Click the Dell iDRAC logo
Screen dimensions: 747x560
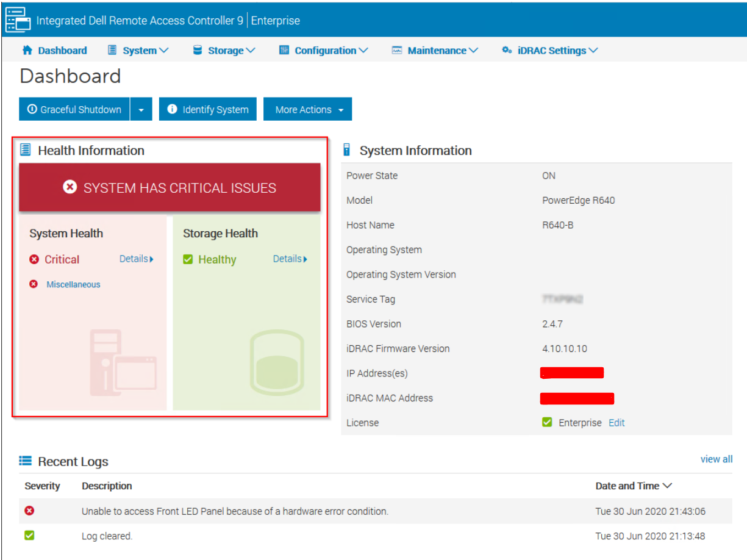tap(16, 20)
